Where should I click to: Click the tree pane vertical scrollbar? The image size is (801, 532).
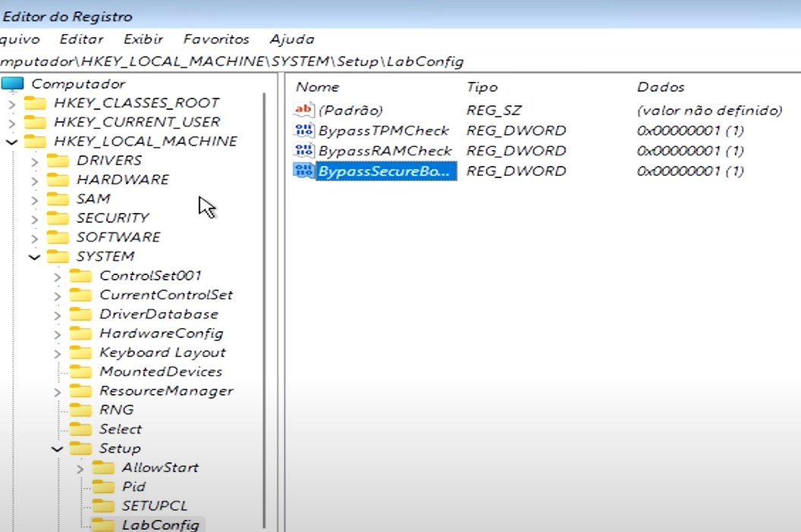264,311
